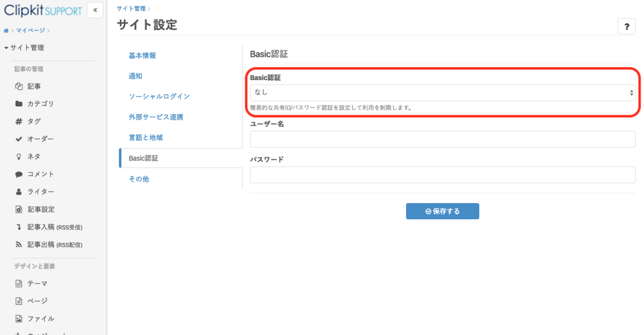
Task: Click into the パスワード text field
Action: pos(442,175)
